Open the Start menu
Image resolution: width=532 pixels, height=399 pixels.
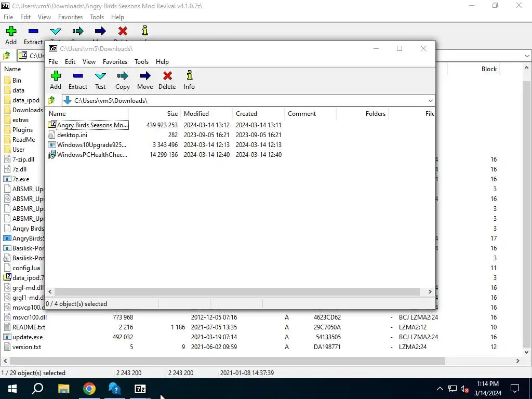coord(12,389)
